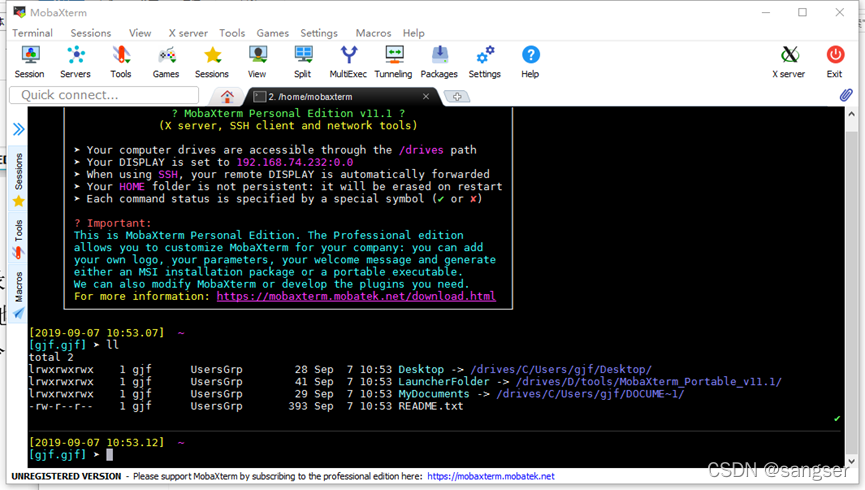Open the Servers toolbar icon
The height and width of the screenshot is (490, 865).
(x=76, y=62)
